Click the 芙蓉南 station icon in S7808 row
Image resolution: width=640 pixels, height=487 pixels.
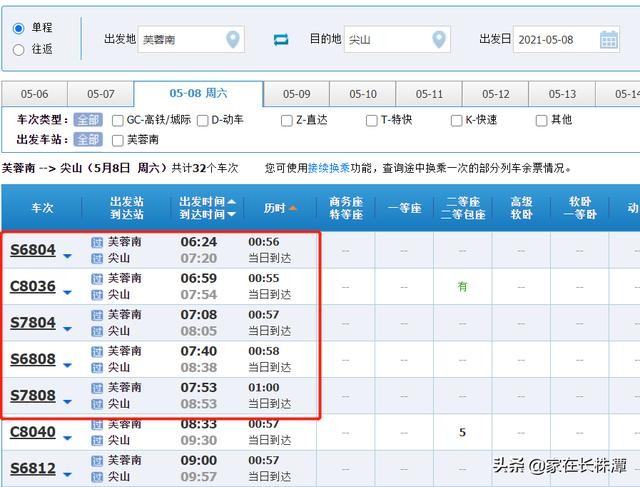pos(97,388)
